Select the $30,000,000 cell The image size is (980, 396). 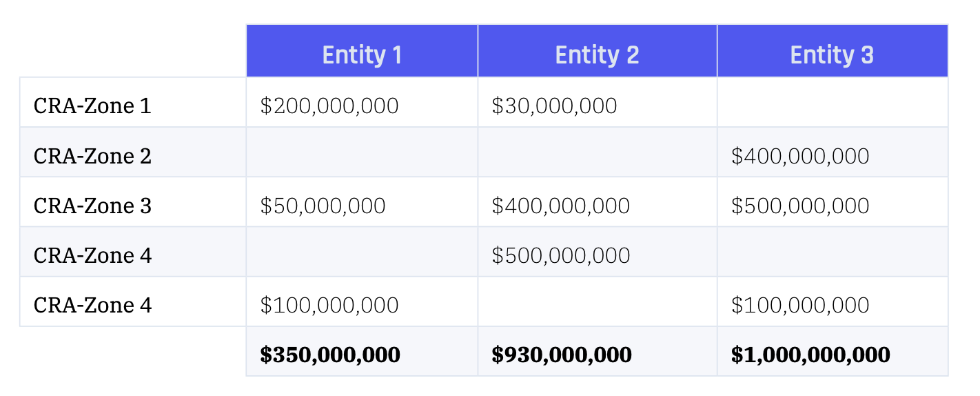pyautogui.click(x=554, y=106)
